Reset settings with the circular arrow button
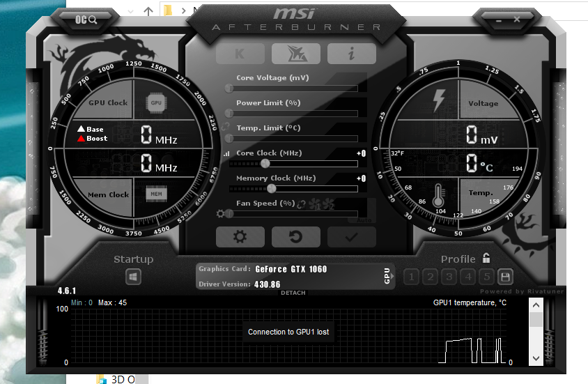 296,237
